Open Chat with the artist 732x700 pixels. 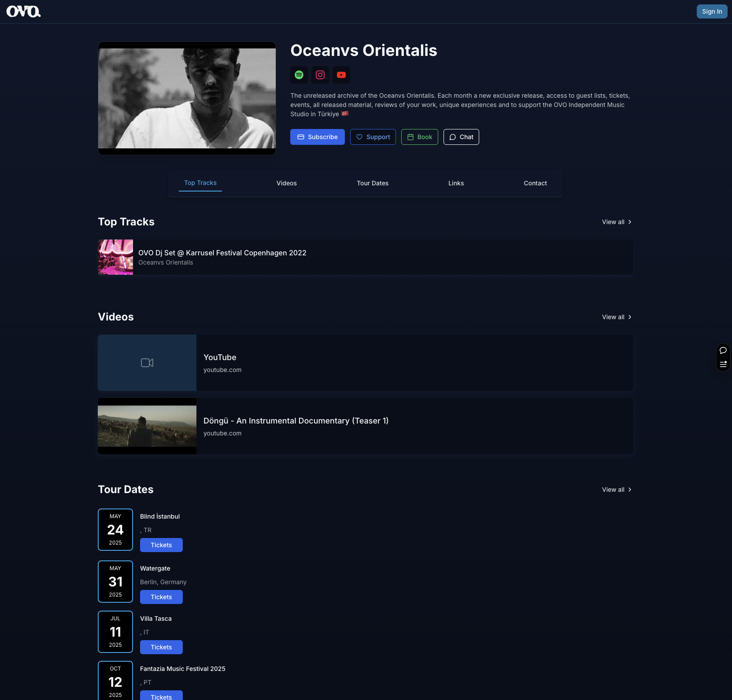pos(461,137)
